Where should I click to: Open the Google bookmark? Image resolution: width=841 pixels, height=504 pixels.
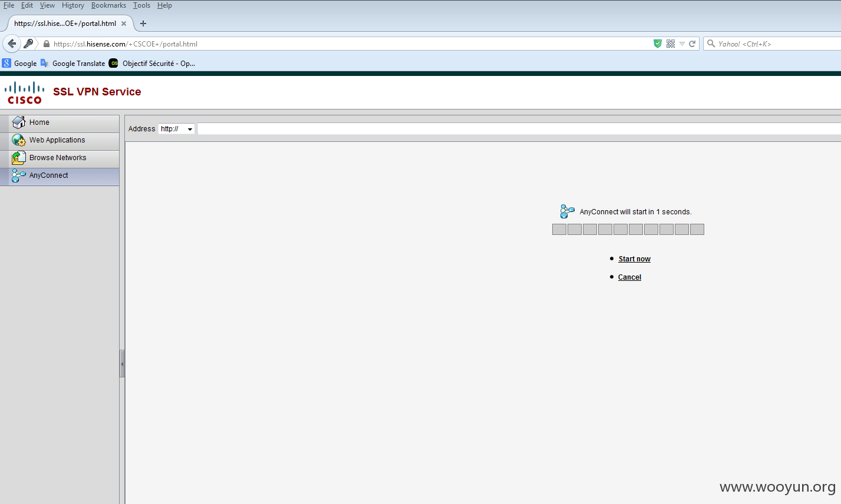19,63
